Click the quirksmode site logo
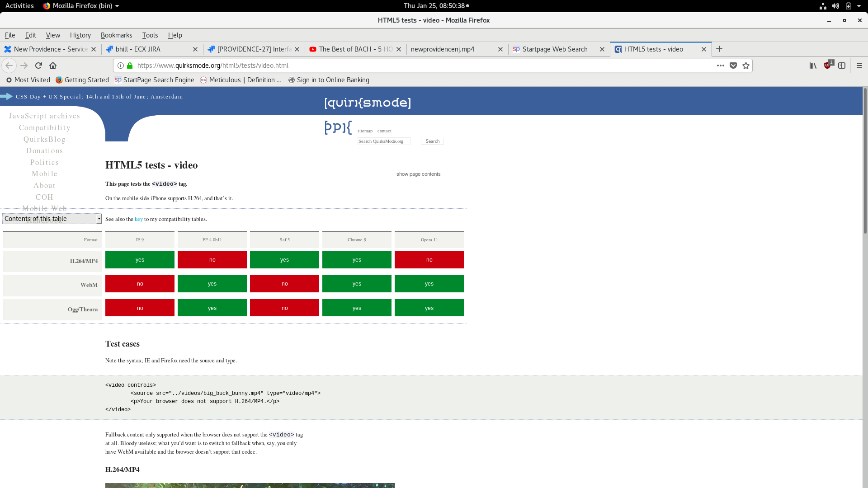This screenshot has height=488, width=868. [x=368, y=103]
